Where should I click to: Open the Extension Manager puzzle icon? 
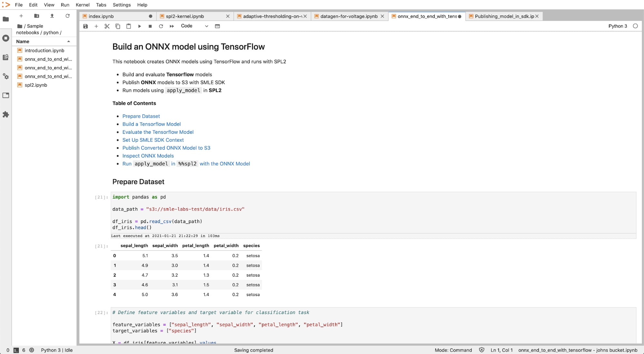tap(6, 114)
